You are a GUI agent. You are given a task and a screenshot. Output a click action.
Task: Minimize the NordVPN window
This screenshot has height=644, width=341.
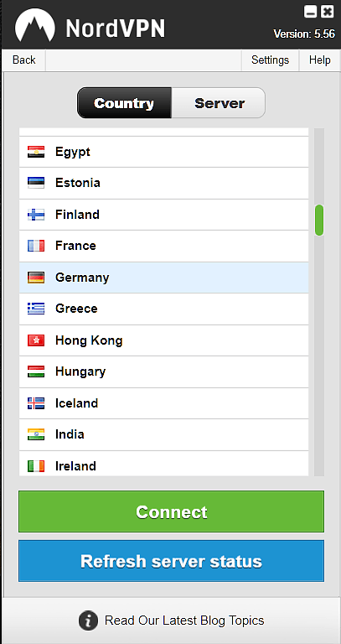coord(311,12)
